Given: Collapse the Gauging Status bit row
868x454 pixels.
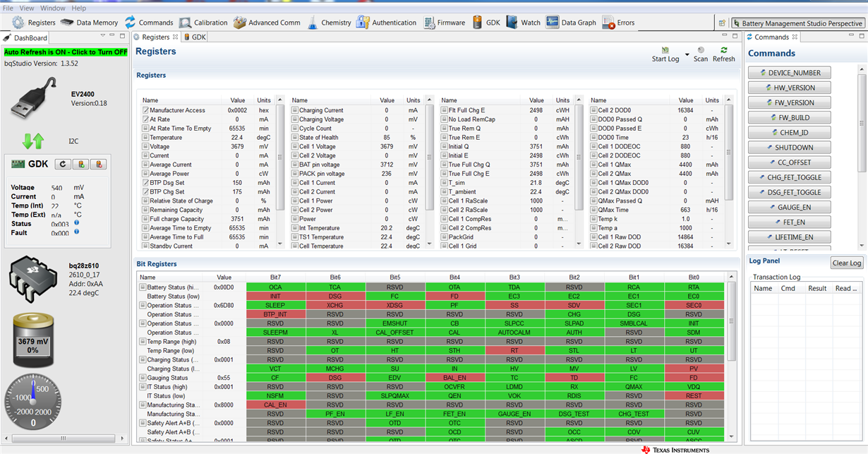Looking at the screenshot, I should click(x=143, y=378).
